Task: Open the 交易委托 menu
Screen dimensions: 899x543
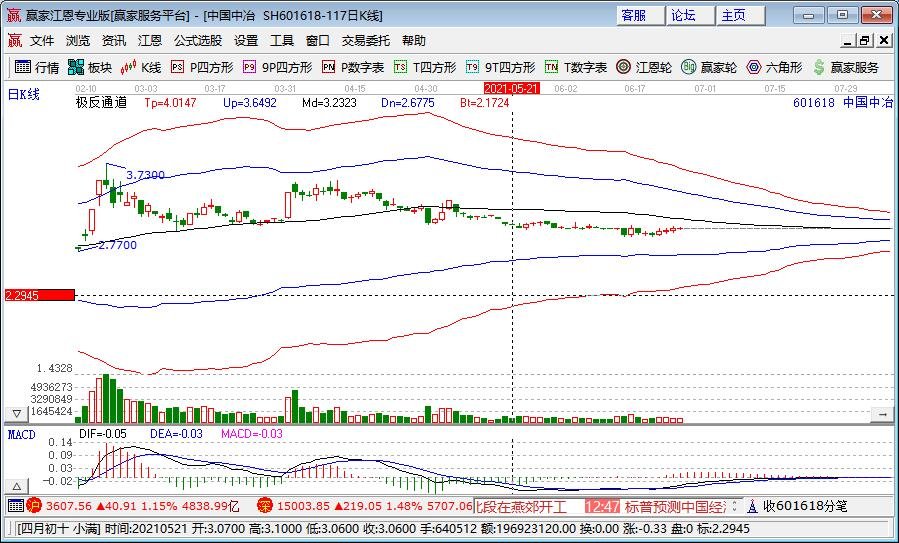Action: click(366, 41)
